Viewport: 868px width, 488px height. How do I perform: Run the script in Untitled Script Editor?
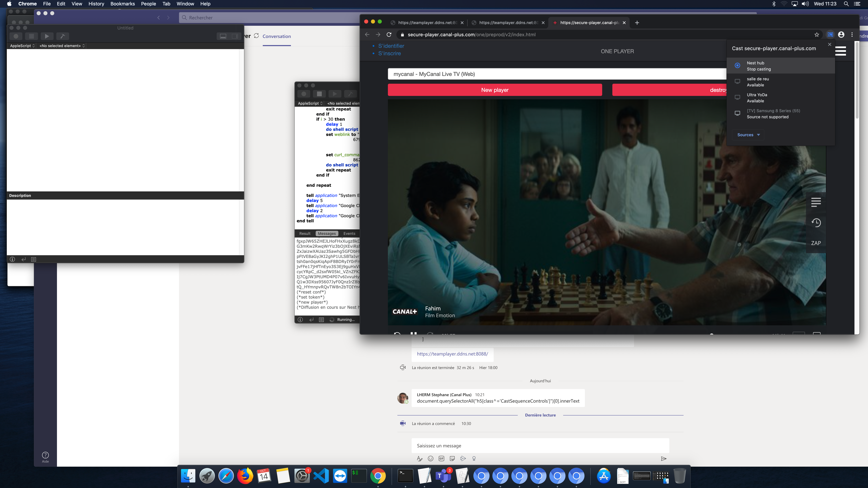tap(47, 36)
